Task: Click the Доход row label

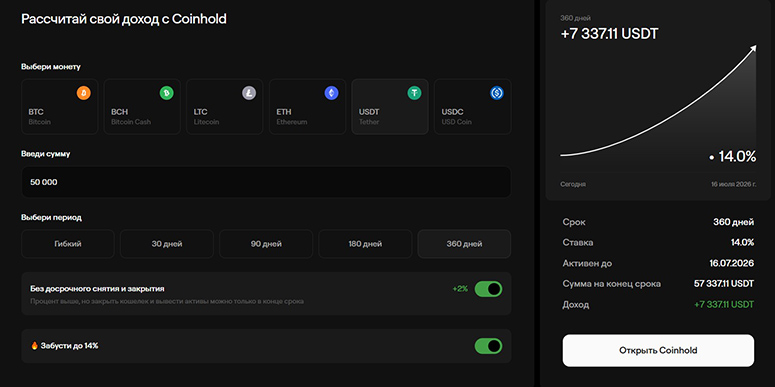Action: point(576,304)
